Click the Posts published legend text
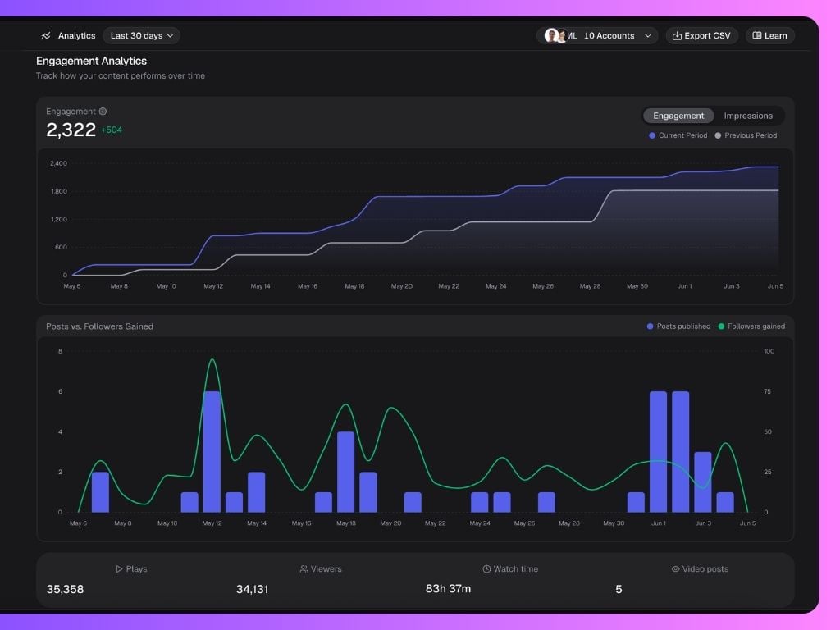Image resolution: width=840 pixels, height=630 pixels. click(x=683, y=326)
